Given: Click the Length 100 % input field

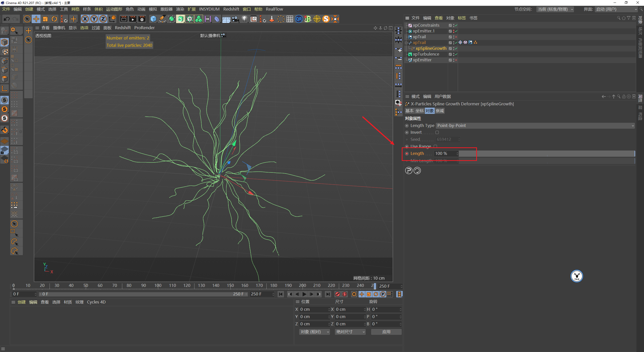Looking at the screenshot, I should [x=445, y=153].
